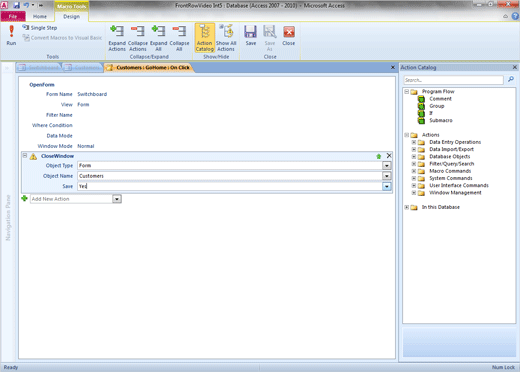Expand the Navigation Pane

(7, 68)
